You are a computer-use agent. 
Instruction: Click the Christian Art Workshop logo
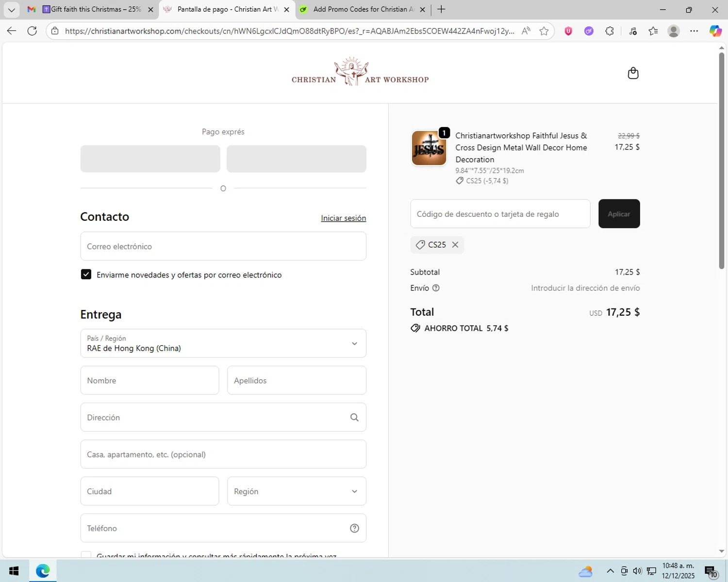tap(360, 72)
